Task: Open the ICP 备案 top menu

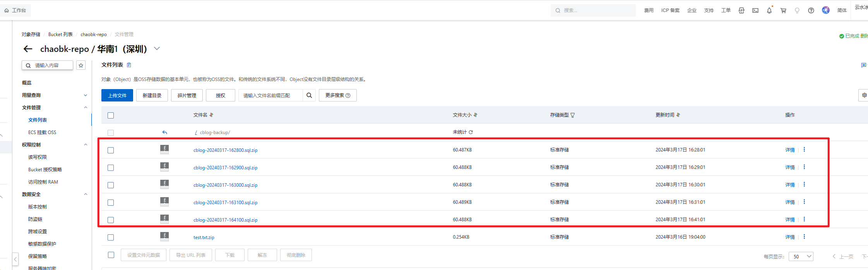Action: 670,10
